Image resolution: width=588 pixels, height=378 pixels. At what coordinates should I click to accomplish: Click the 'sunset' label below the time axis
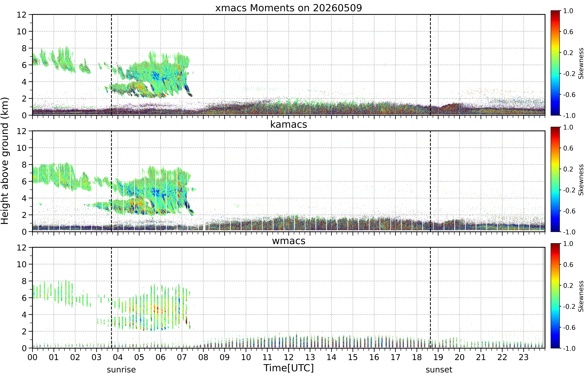click(x=439, y=370)
